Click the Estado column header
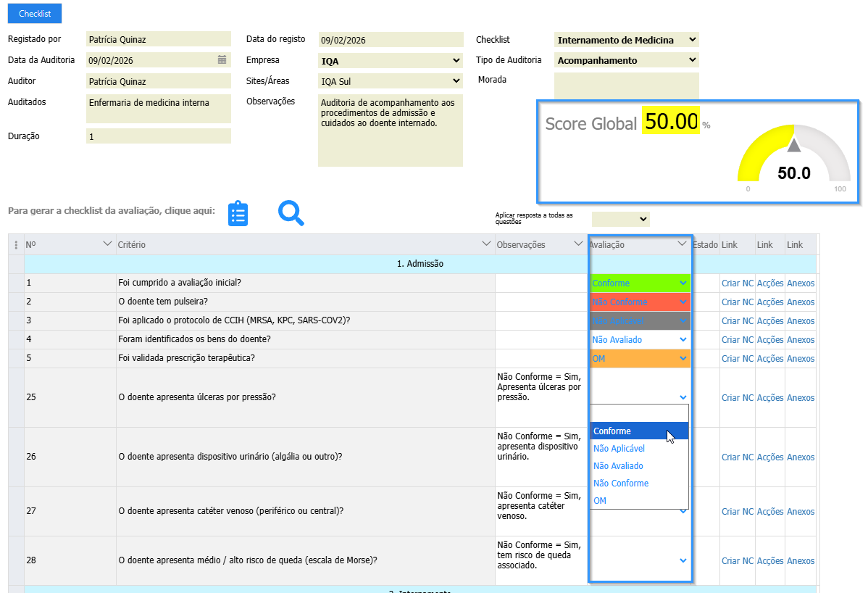Screen dimensions: 868x593 pyautogui.click(x=705, y=245)
